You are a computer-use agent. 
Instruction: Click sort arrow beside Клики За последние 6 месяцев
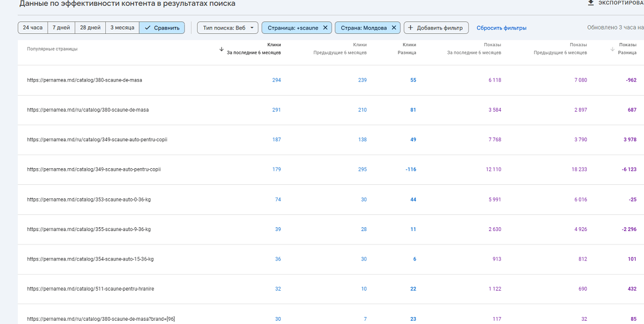click(x=222, y=49)
